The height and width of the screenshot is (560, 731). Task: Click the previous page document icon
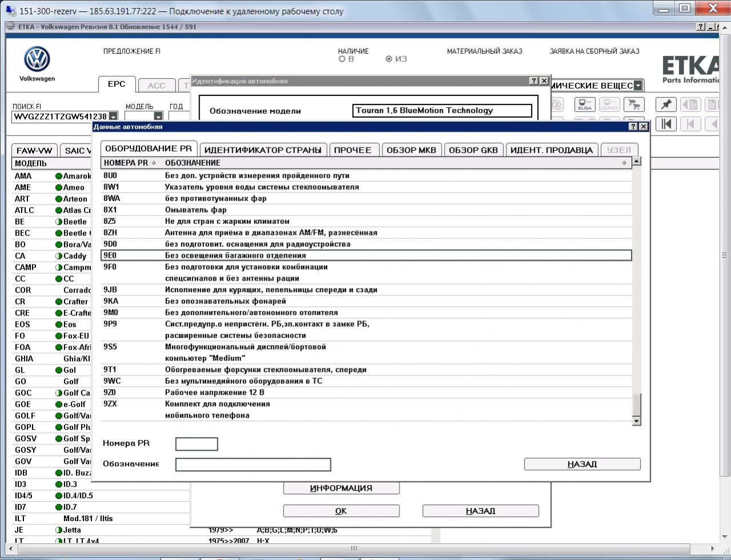[691, 104]
